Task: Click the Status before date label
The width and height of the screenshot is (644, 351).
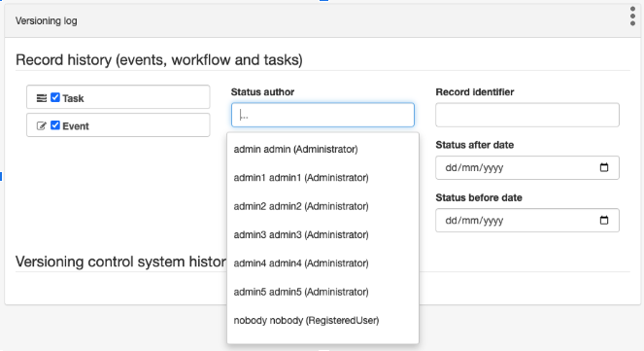Action: pos(479,197)
